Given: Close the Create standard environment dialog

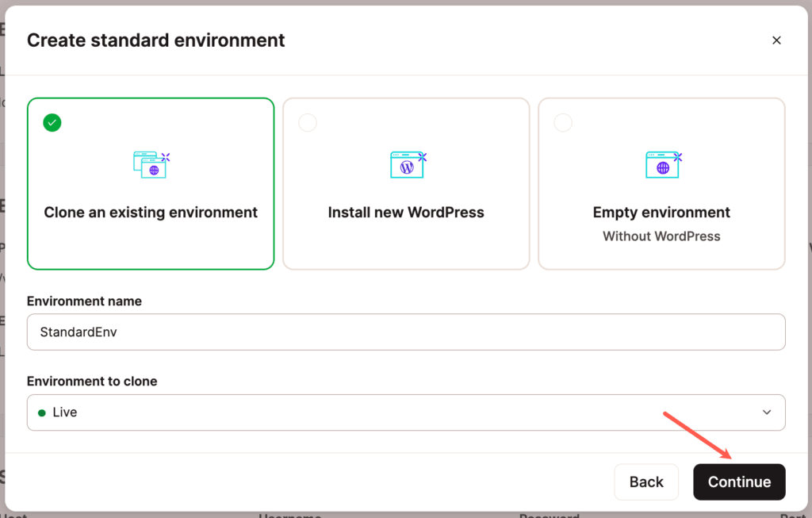Looking at the screenshot, I should pyautogui.click(x=776, y=40).
